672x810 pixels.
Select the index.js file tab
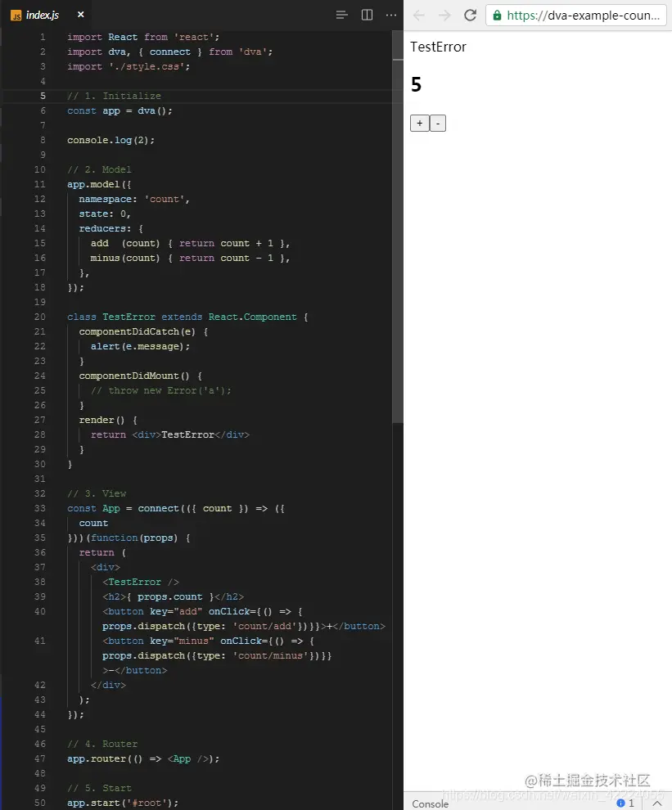point(47,15)
